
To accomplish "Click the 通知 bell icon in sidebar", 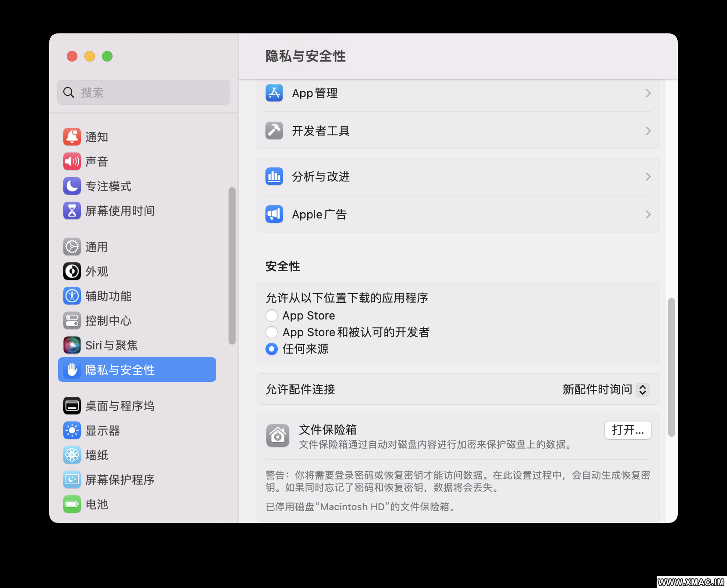I will (72, 137).
